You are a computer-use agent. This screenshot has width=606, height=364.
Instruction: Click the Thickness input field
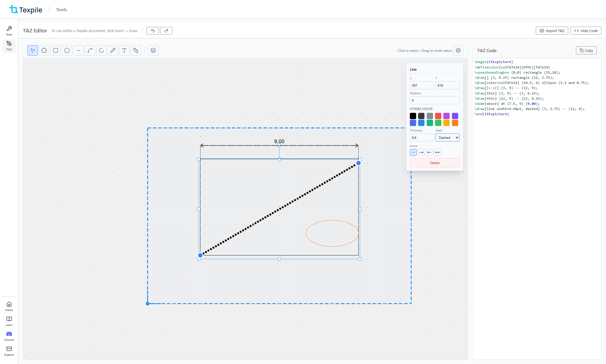coord(422,137)
